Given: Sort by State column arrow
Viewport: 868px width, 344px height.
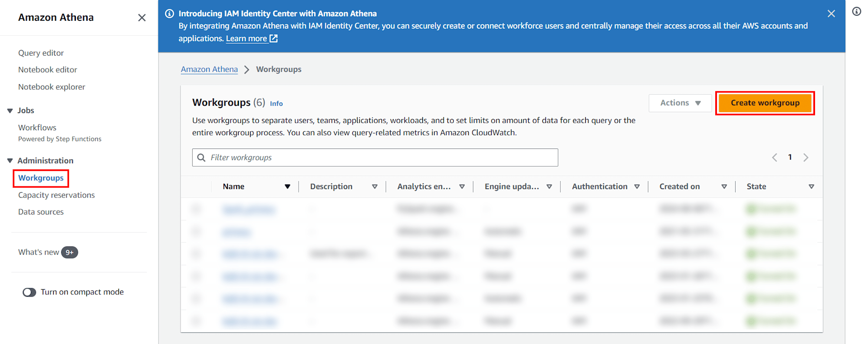Looking at the screenshot, I should (811, 187).
